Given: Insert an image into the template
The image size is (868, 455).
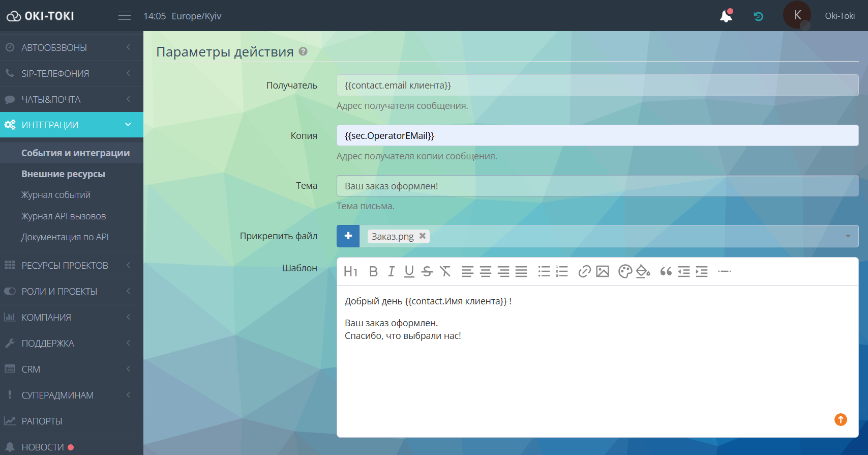Looking at the screenshot, I should click(x=603, y=272).
